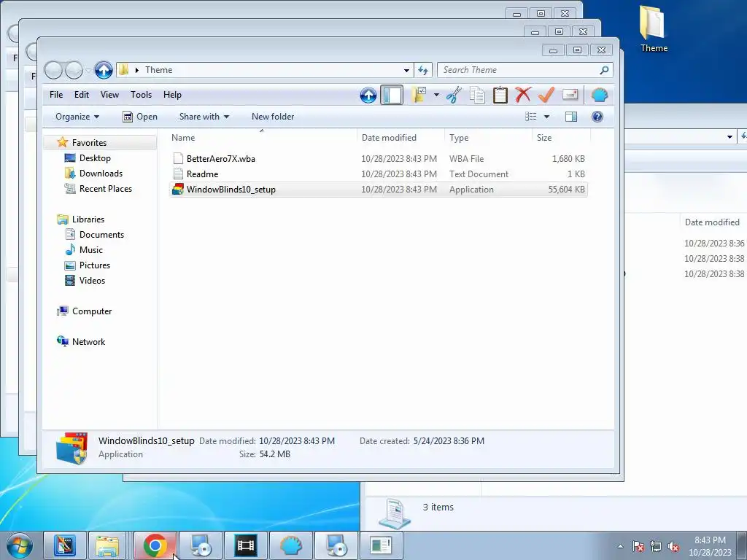The height and width of the screenshot is (560, 747).
Task: Open Google Chrome from the taskbar
Action: pos(155,545)
